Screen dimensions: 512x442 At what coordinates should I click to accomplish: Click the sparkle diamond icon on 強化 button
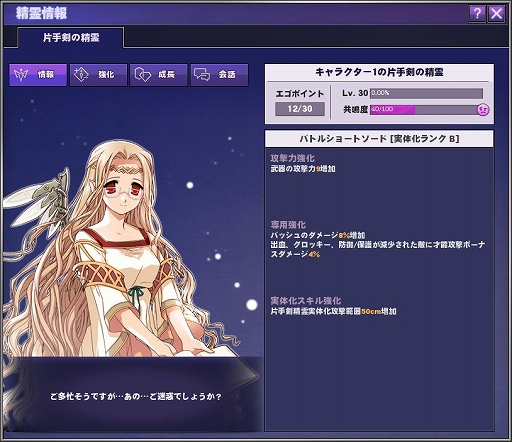pos(81,75)
